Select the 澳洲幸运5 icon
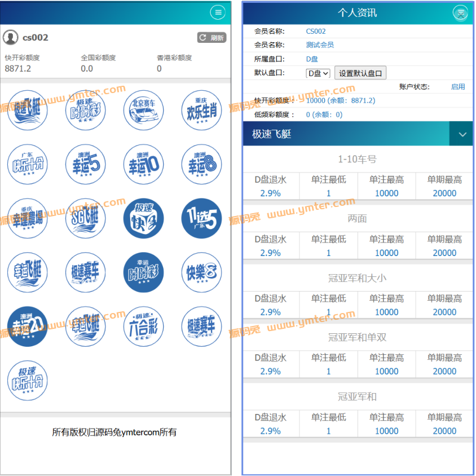Screen dimensions: 476x476 (x=85, y=165)
